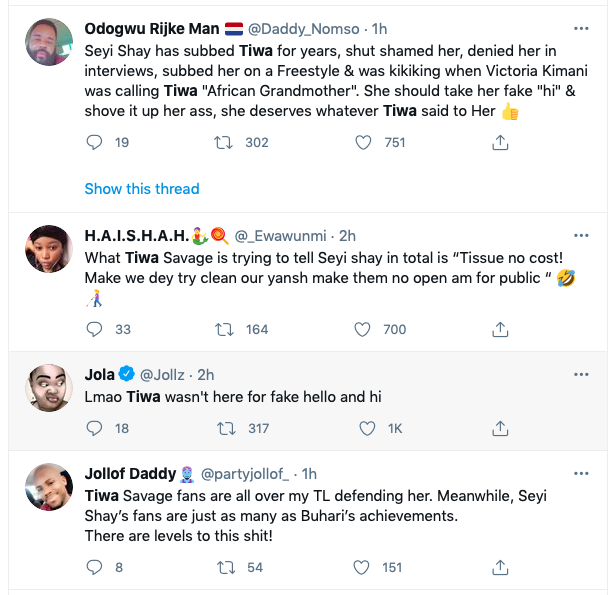The width and height of the screenshot is (610, 595).
Task: Retweet the Daddy_Nomso tweet
Action: click(x=226, y=143)
